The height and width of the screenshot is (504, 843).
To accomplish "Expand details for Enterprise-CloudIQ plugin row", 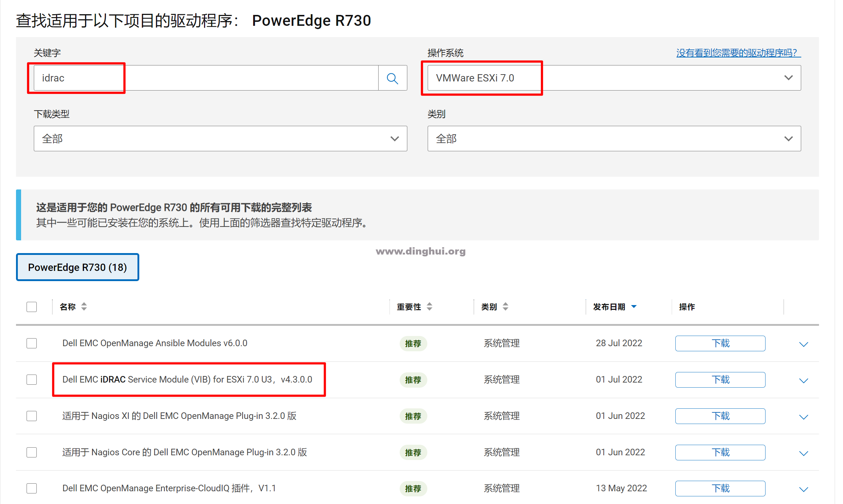I will [803, 489].
